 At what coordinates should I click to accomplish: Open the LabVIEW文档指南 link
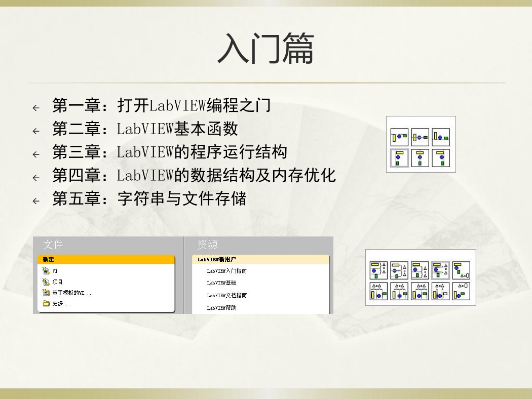pyautogui.click(x=226, y=295)
